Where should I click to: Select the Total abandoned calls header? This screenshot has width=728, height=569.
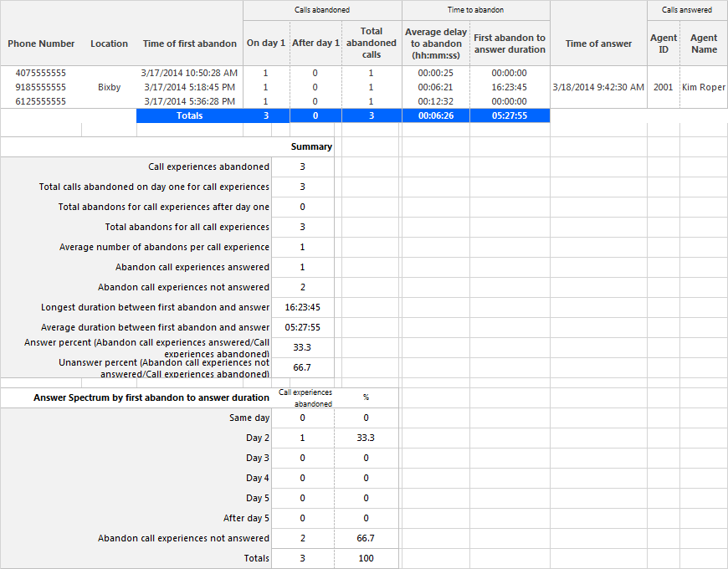tap(372, 43)
